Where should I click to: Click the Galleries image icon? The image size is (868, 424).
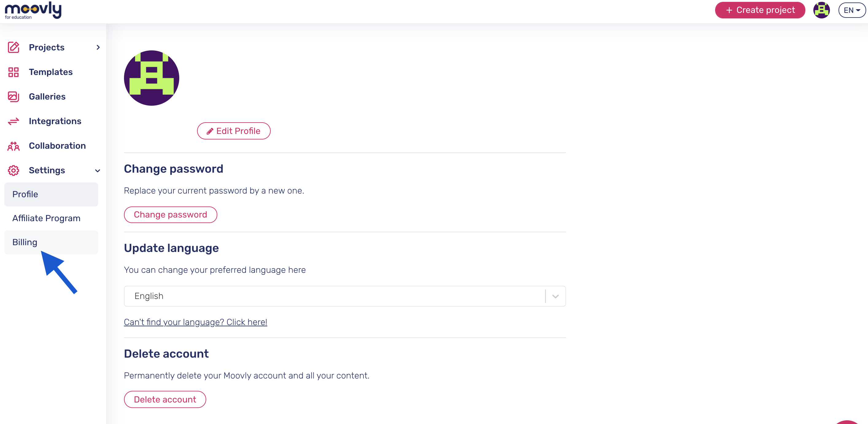click(14, 96)
